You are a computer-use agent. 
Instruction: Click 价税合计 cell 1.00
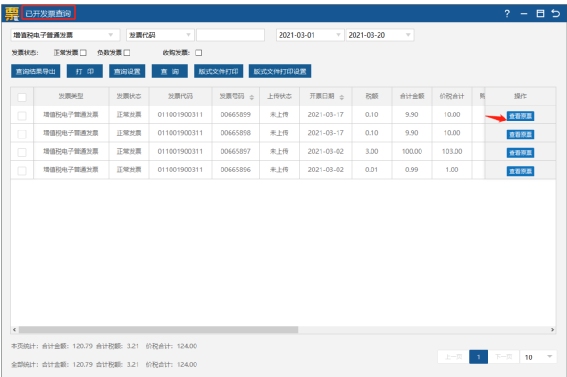pos(452,170)
